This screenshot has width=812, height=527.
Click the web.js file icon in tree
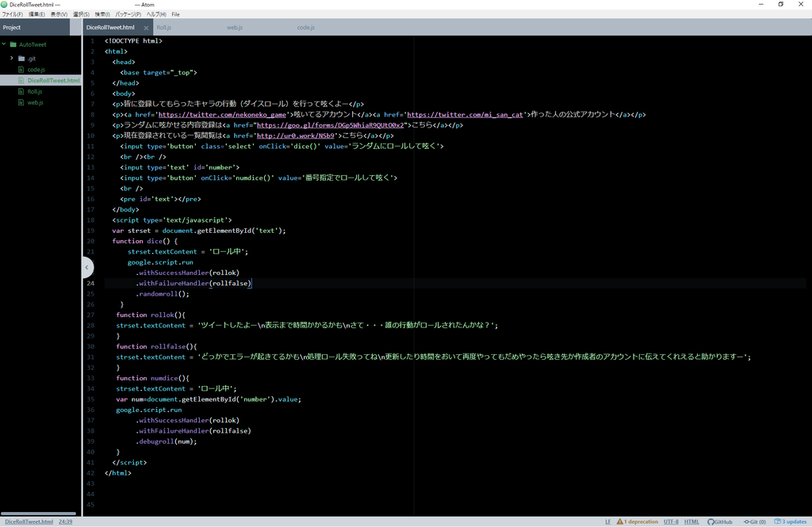(21, 102)
